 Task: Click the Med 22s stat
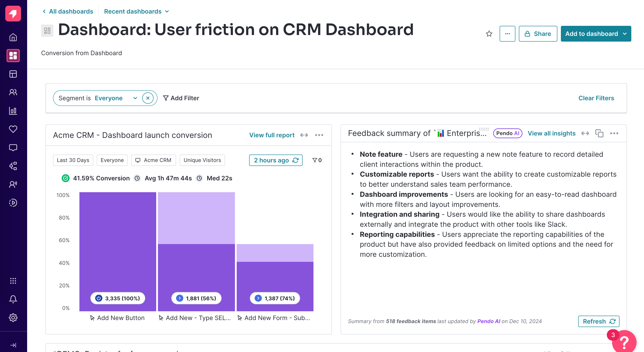tap(214, 178)
